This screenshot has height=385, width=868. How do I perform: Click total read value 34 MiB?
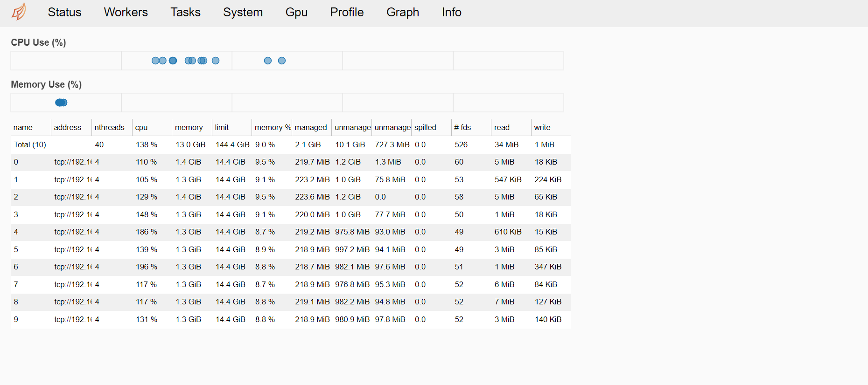(x=506, y=144)
